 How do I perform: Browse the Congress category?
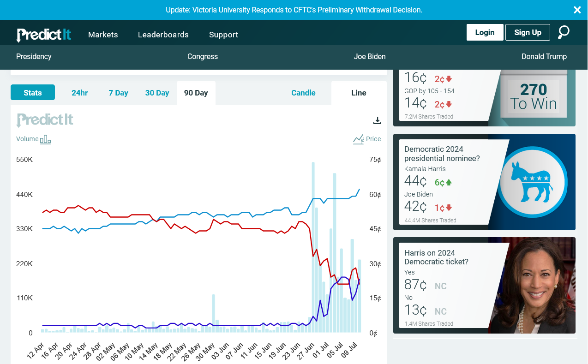[203, 56]
